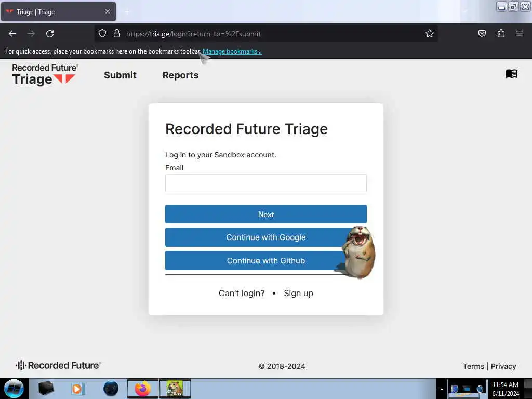
Task: Click the Recorded Future Triage logo
Action: [x=45, y=75]
